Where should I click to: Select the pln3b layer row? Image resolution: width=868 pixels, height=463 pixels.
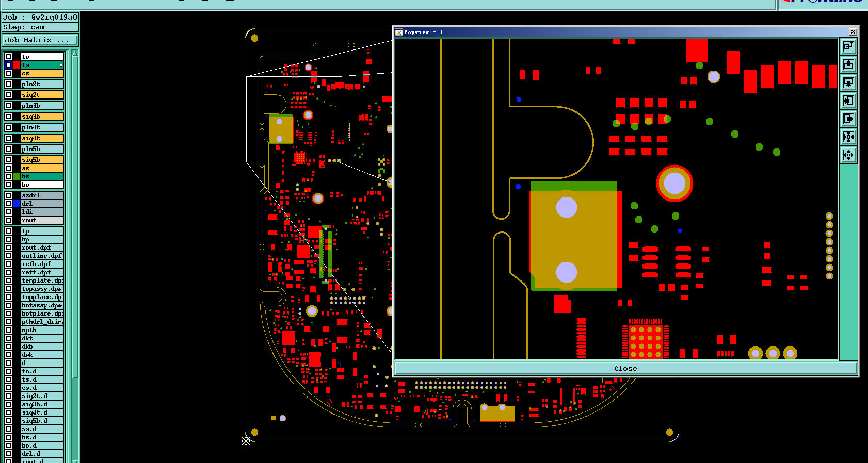[x=42, y=106]
